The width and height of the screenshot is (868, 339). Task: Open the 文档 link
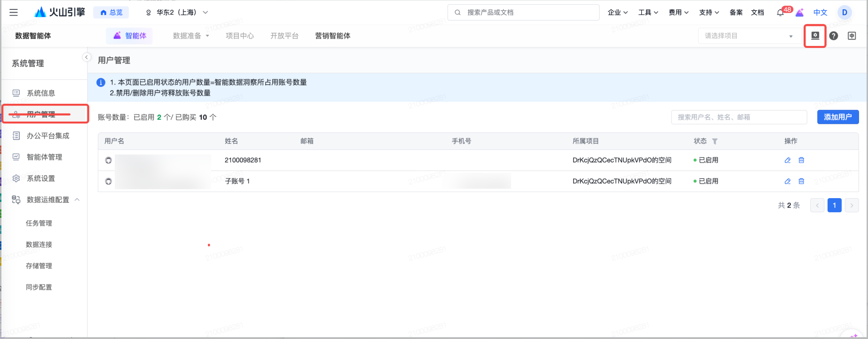coord(758,13)
